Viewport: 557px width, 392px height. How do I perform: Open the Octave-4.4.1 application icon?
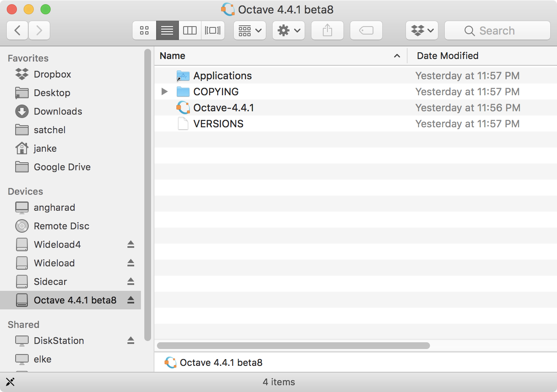[224, 107]
